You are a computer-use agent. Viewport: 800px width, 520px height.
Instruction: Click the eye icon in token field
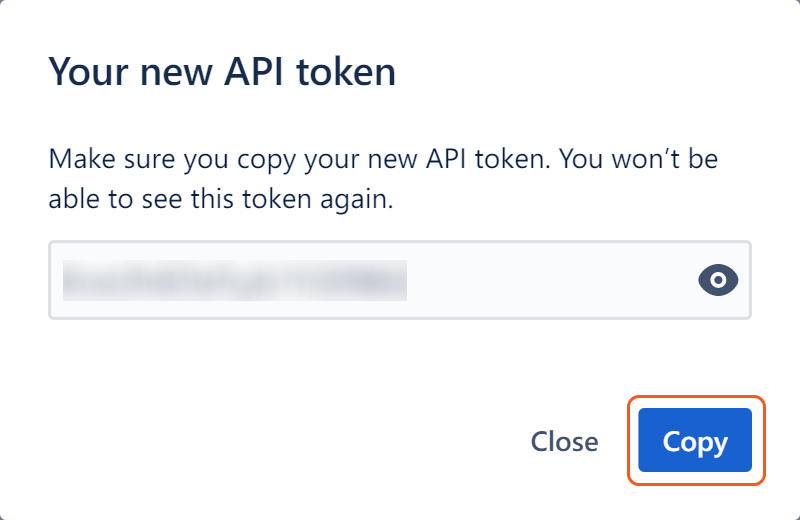[x=717, y=280]
